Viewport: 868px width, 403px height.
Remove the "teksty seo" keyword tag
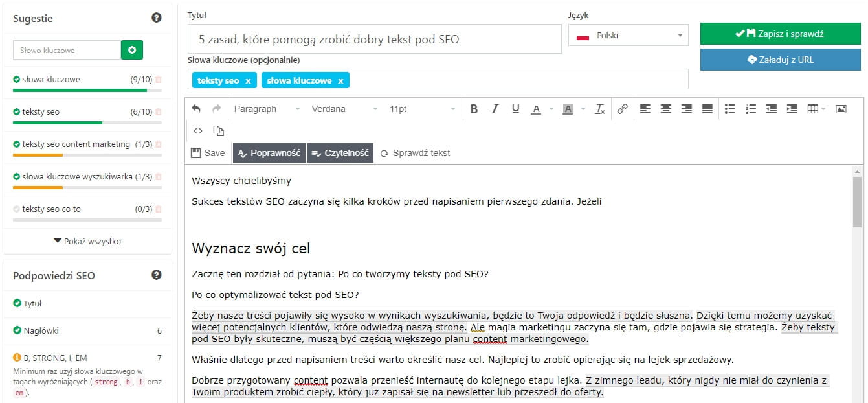pos(248,81)
